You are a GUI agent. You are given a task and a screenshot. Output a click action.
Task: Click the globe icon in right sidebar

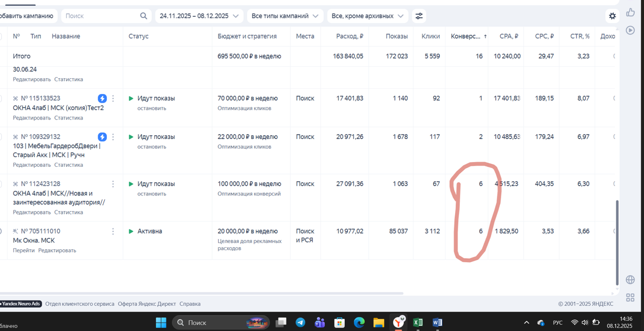[x=630, y=280]
